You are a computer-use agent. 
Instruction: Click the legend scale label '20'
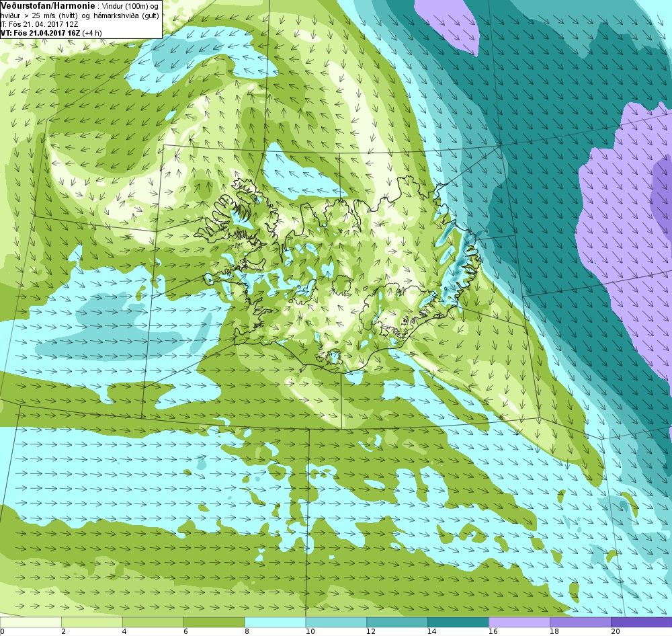616,631
